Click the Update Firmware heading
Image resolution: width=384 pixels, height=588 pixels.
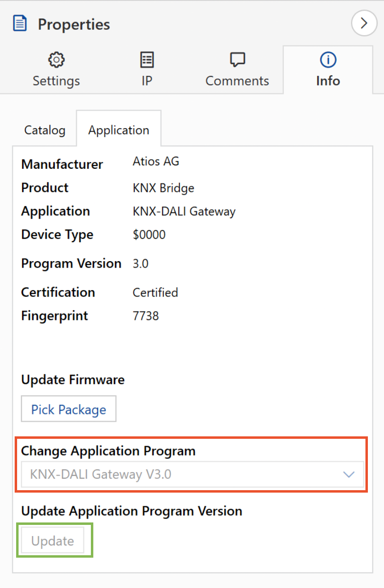[x=73, y=380]
